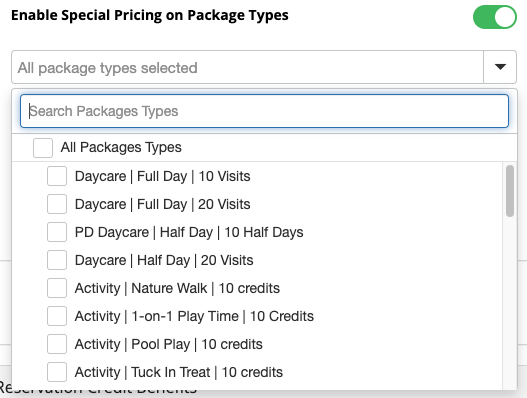Click 'Activity | Nature Walk | 10 credits' label
527x398 pixels.
tap(177, 288)
